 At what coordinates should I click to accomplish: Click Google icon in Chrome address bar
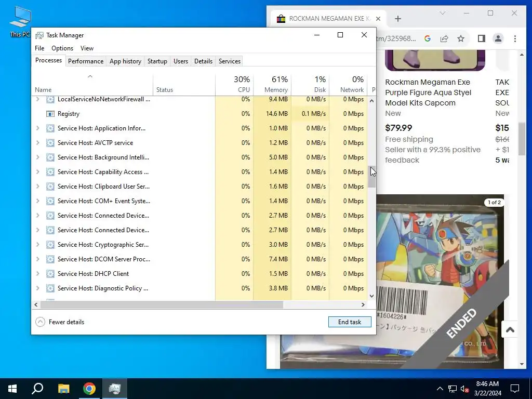(x=428, y=38)
